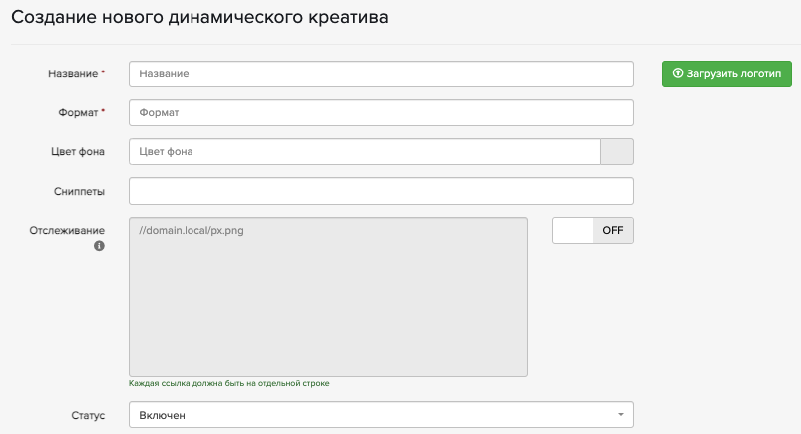Click the info icon under Отслеживание

(99, 246)
